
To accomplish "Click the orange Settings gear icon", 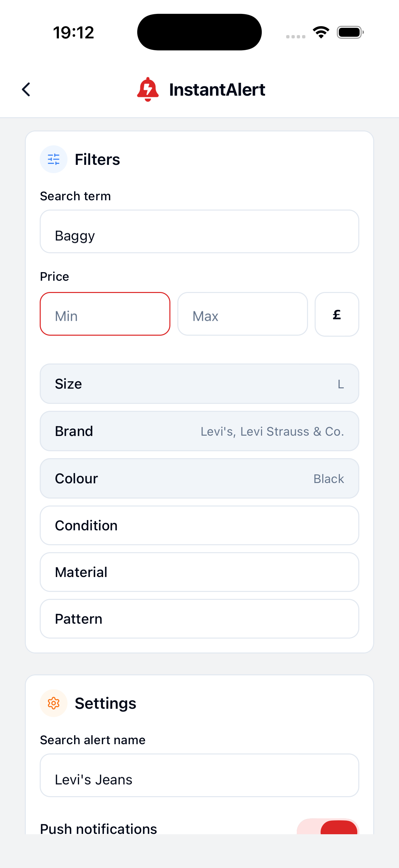I will click(54, 703).
